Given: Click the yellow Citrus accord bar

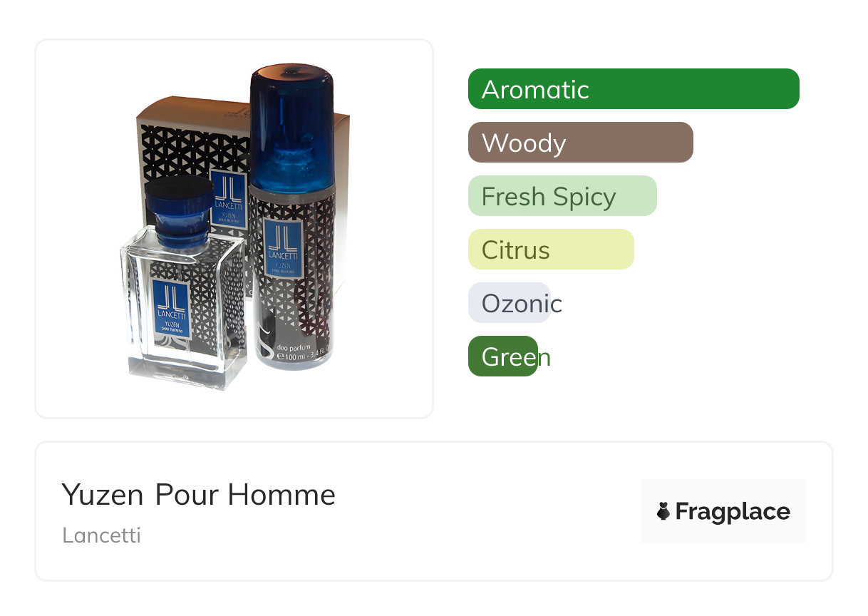Looking at the screenshot, I should click(x=550, y=250).
